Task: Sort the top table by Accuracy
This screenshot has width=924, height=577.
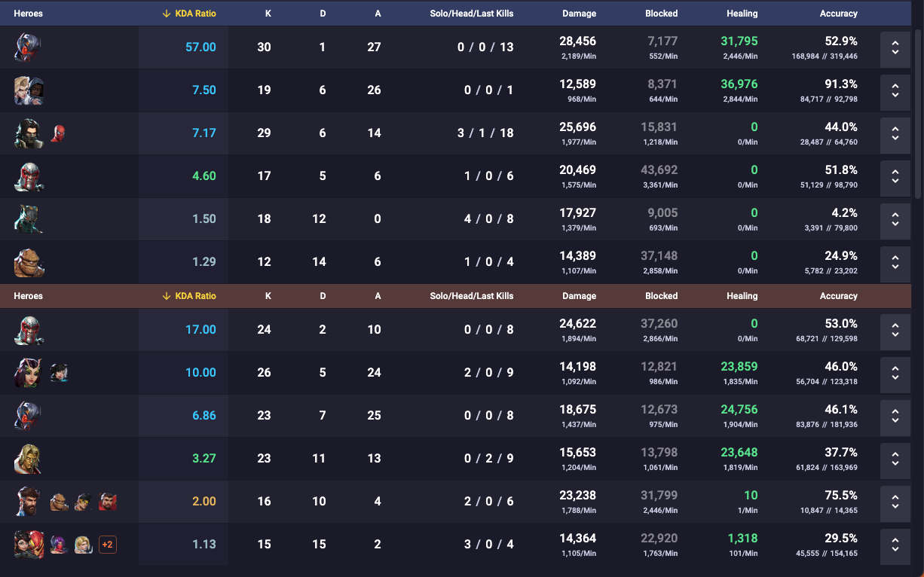Action: click(x=839, y=14)
